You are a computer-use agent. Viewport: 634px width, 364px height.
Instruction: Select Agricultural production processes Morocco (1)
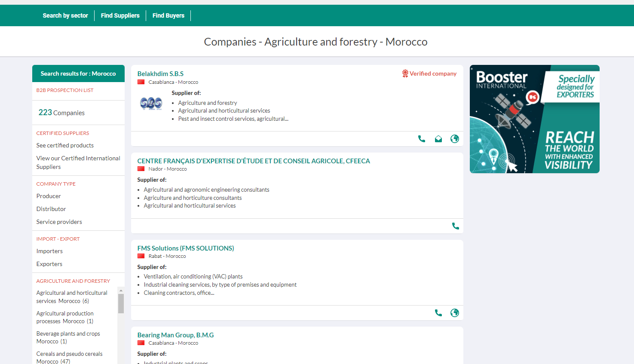65,317
